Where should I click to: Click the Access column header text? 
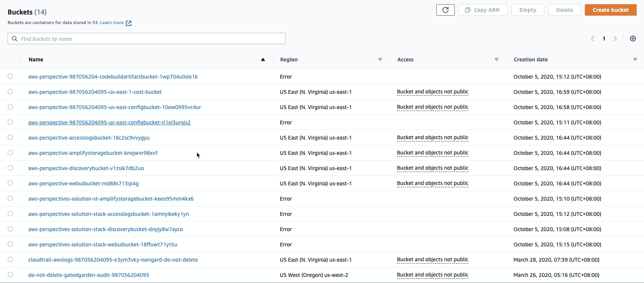point(405,59)
